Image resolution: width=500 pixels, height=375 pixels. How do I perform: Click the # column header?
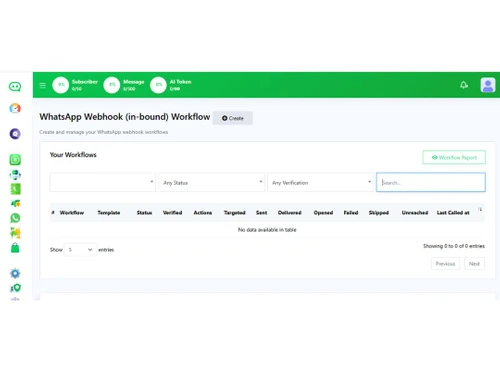tap(53, 213)
